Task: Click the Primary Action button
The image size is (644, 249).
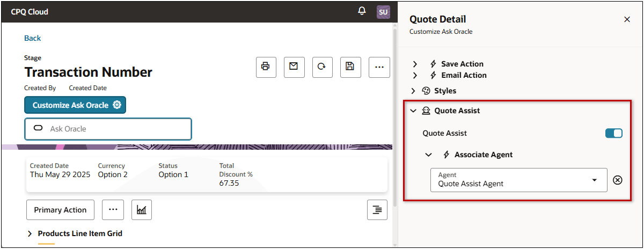Action: click(x=60, y=210)
